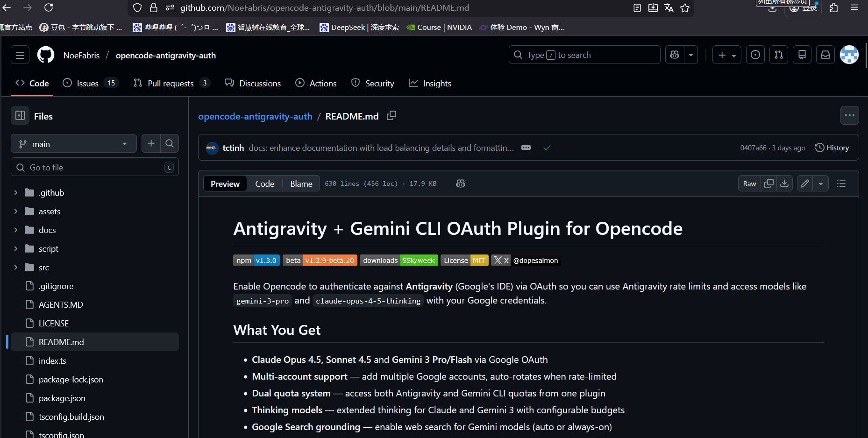Expand src folder in file tree
Screen dimensions: 868x438
[16, 267]
